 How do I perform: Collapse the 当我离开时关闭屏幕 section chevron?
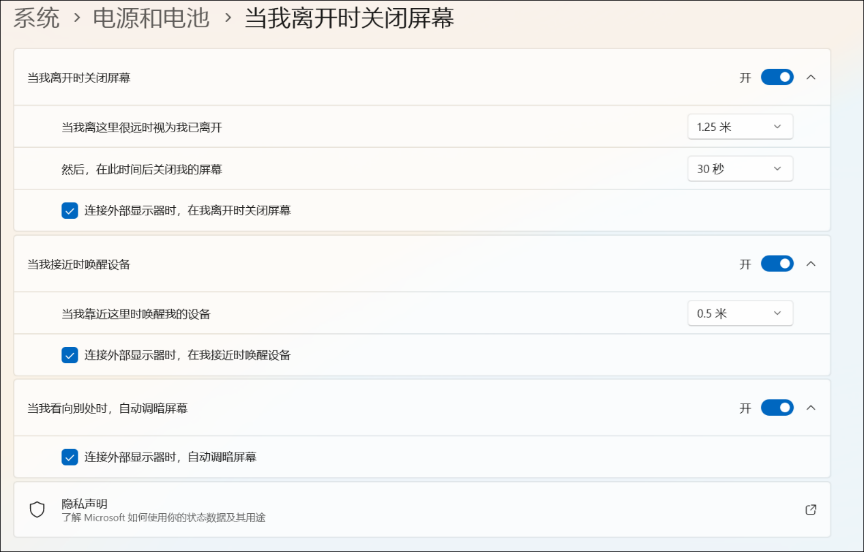[811, 77]
